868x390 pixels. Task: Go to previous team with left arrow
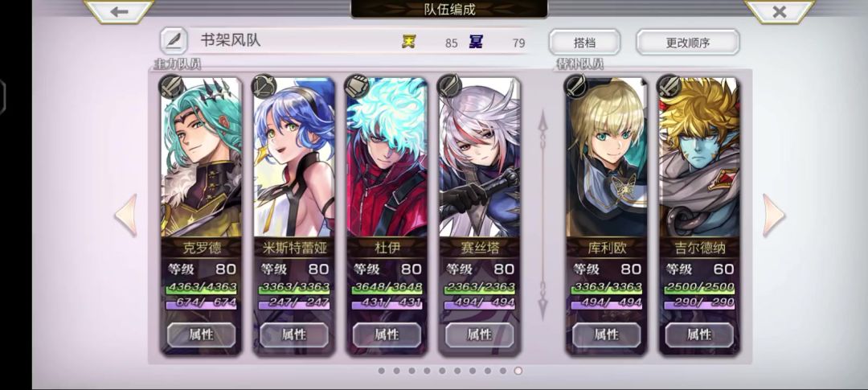(x=125, y=215)
